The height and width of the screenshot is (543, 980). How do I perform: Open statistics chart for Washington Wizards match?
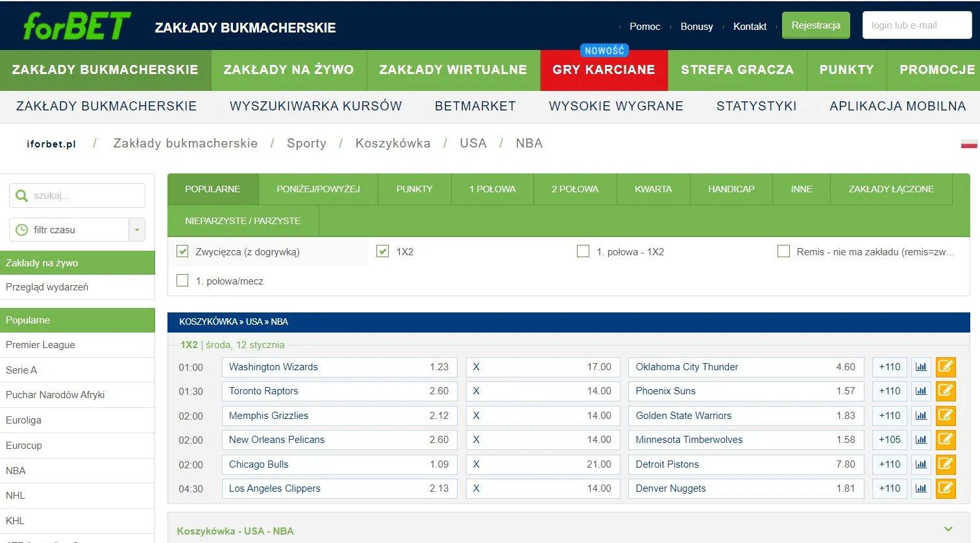click(x=920, y=366)
